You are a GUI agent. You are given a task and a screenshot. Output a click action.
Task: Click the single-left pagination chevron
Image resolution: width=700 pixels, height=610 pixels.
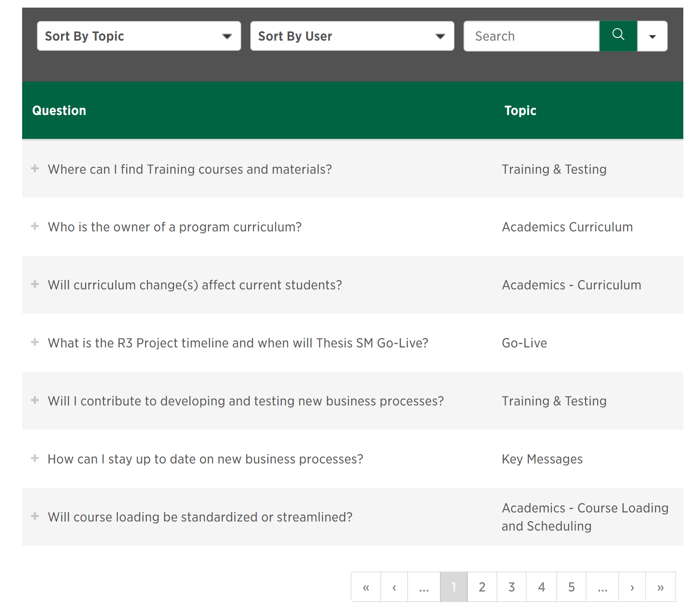(394, 587)
